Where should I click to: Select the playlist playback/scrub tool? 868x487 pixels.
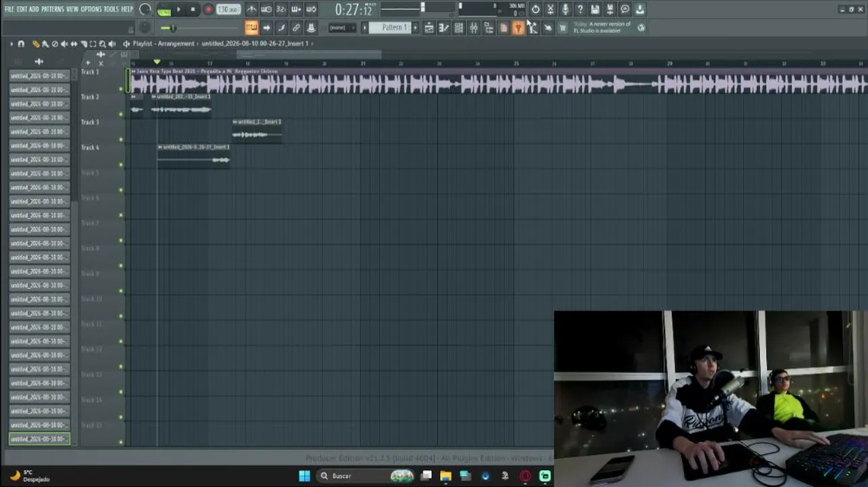coord(112,44)
